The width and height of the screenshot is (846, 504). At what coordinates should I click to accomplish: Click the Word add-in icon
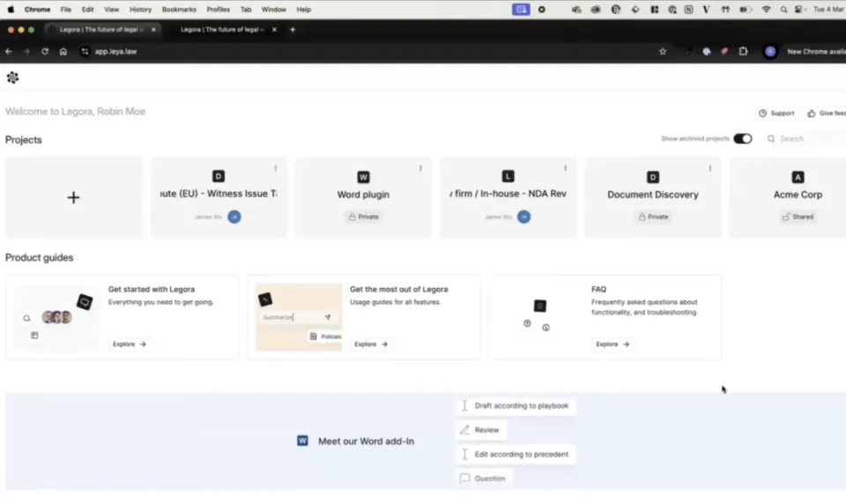coord(302,441)
